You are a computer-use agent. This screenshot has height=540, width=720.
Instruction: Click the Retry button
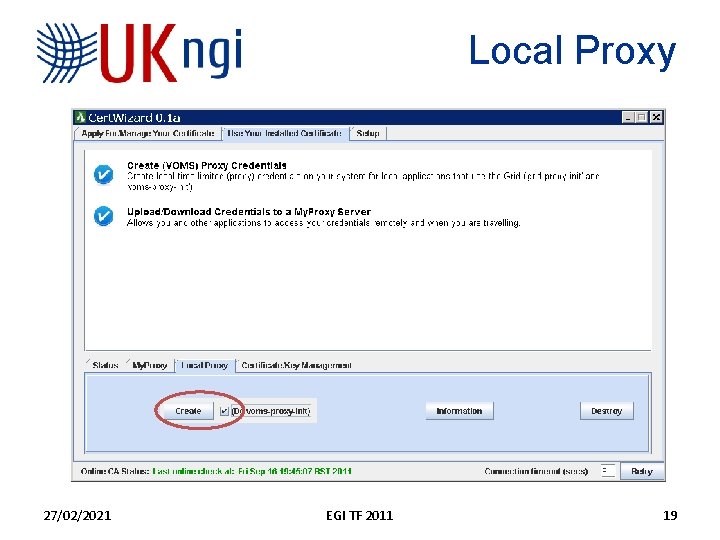(x=641, y=471)
